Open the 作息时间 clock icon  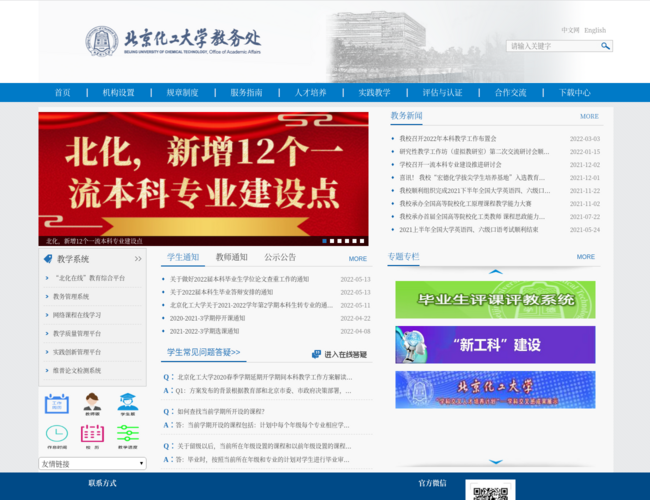tap(57, 437)
